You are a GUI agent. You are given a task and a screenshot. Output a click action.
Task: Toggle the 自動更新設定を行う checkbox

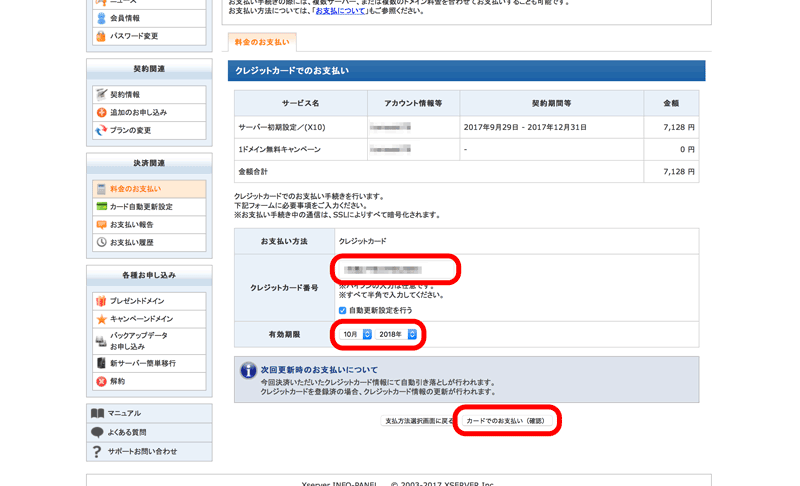click(342, 310)
